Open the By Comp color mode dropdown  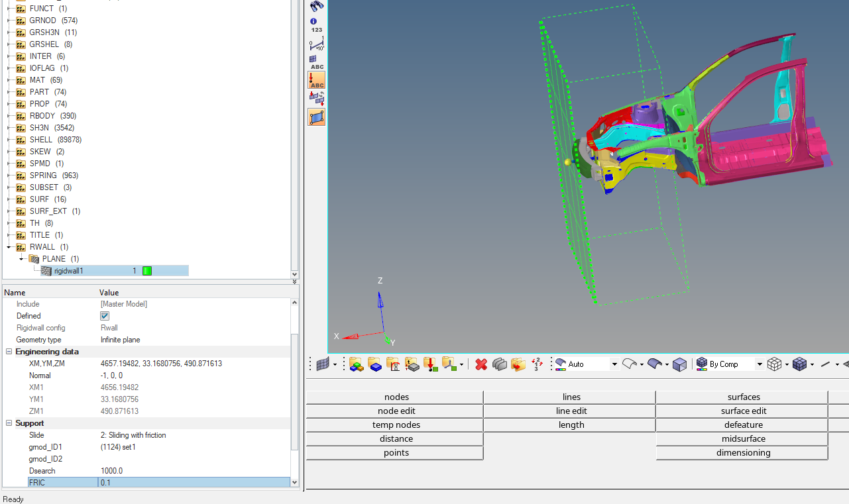click(760, 364)
